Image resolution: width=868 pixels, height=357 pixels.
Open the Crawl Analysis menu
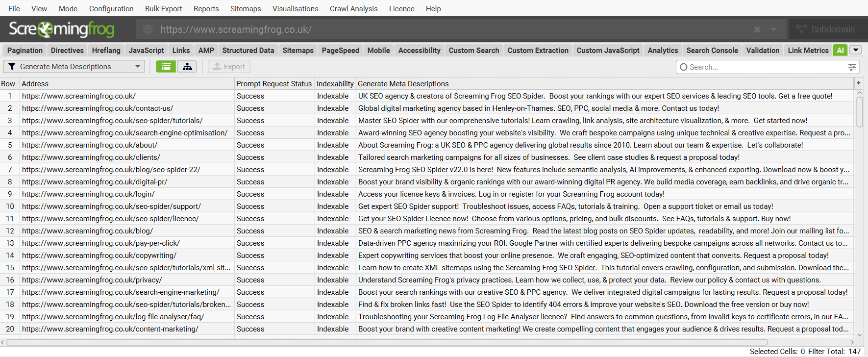[353, 9]
